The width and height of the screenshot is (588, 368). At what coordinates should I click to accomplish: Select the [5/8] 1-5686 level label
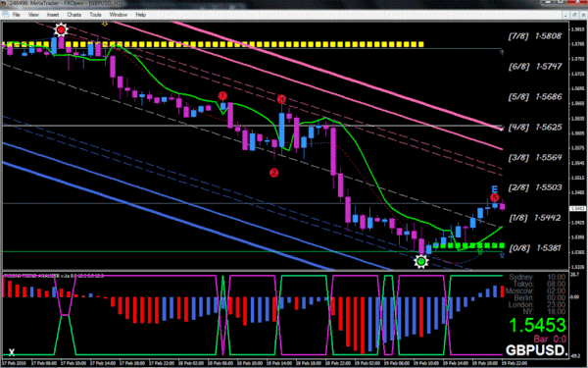[x=535, y=97]
